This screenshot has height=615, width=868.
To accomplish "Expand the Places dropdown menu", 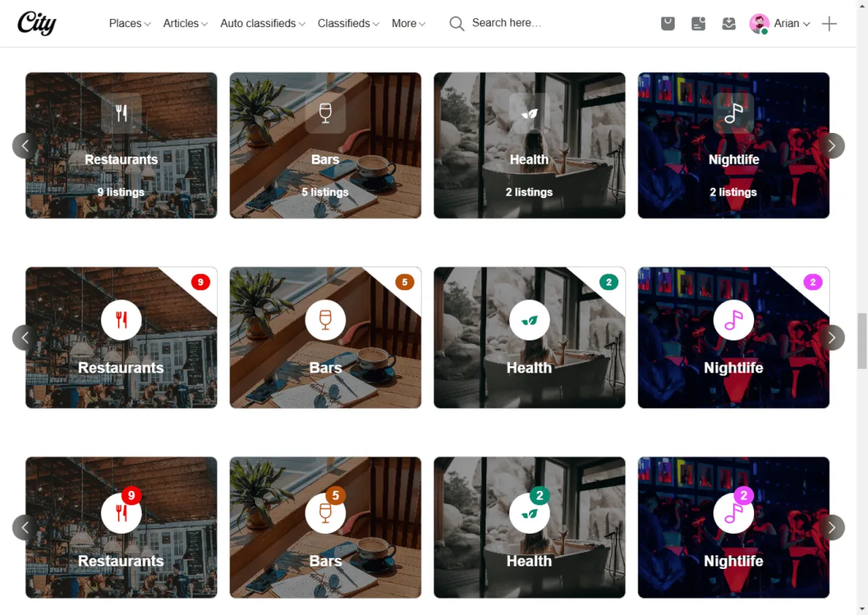I will point(130,23).
